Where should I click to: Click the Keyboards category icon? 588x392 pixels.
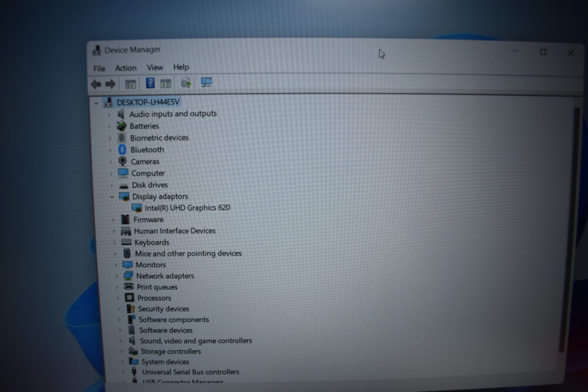(x=126, y=242)
